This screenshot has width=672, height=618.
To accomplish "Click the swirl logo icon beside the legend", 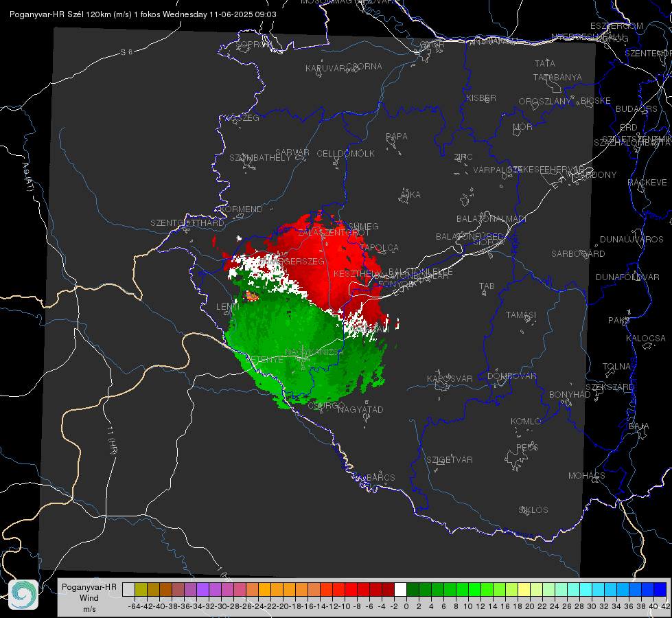I will click(23, 595).
